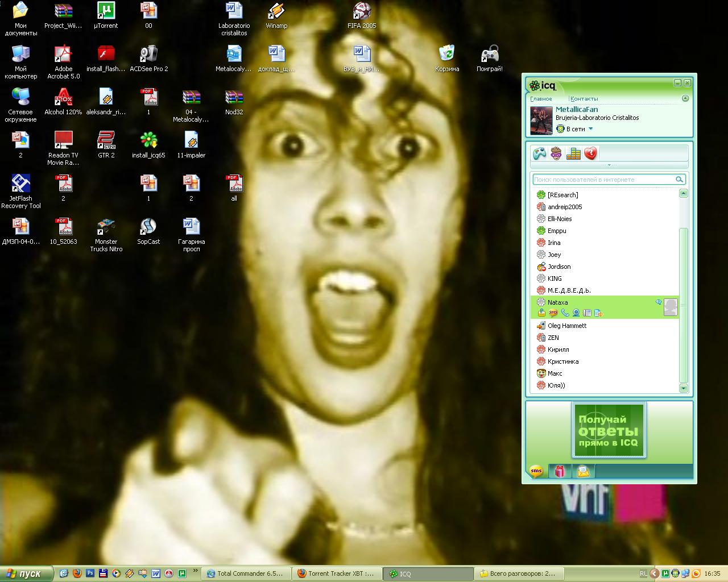Open the equalizer bars icon
Viewport: 728px width, 582px height.
[x=573, y=153]
